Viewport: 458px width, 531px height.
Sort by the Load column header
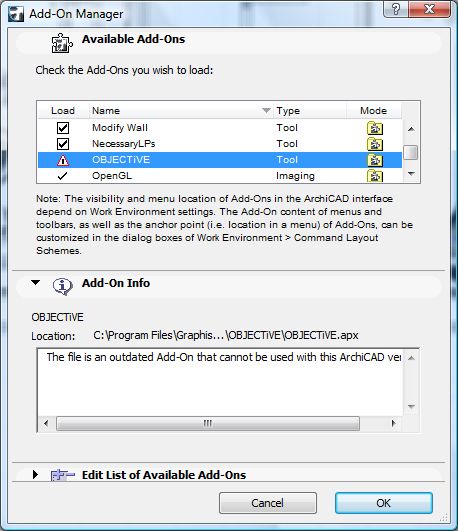click(63, 111)
